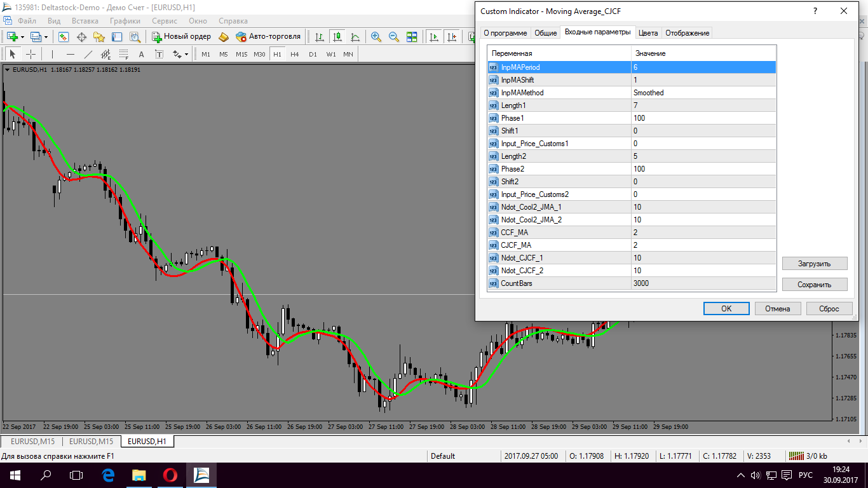This screenshot has height=488, width=868.
Task: Open the Opera browser taskbar icon
Action: (170, 475)
